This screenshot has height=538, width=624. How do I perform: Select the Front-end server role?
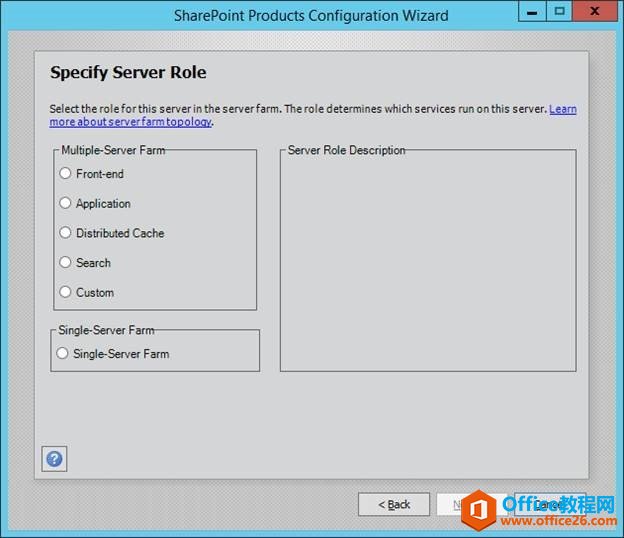[x=65, y=173]
